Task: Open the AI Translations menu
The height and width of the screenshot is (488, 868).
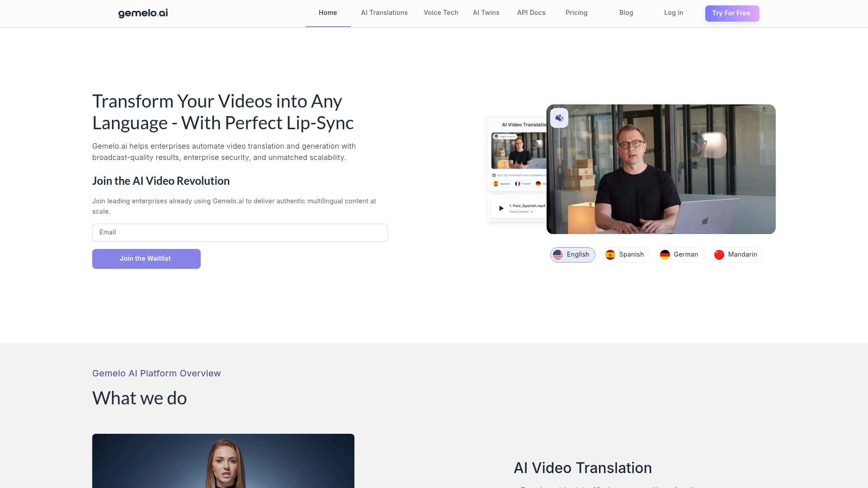Action: pyautogui.click(x=384, y=13)
